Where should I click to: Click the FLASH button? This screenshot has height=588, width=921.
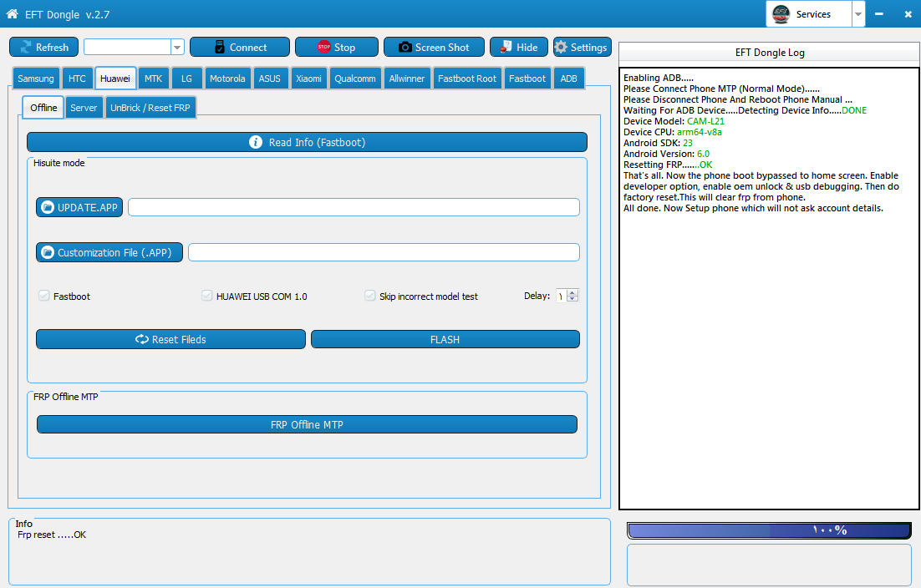coord(445,339)
